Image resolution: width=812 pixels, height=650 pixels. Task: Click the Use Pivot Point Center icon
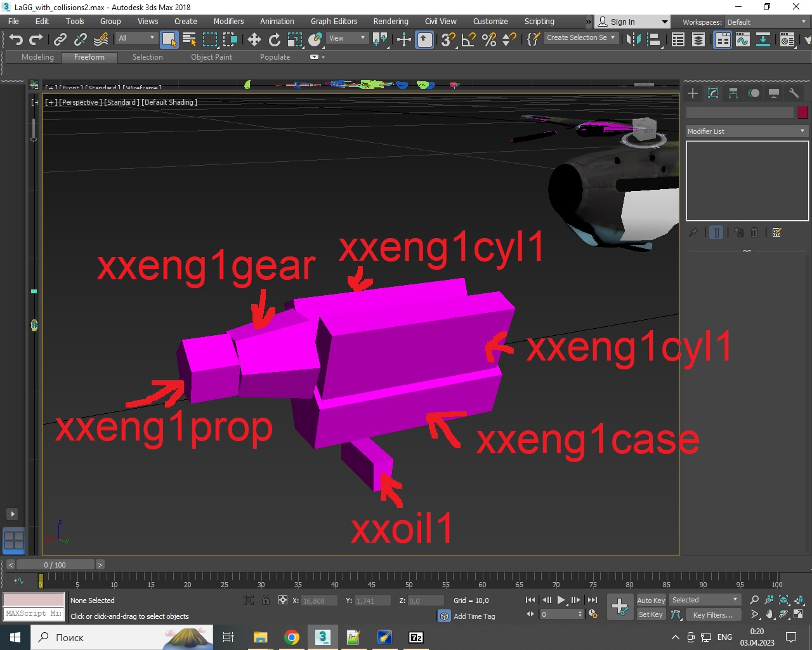pos(381,39)
